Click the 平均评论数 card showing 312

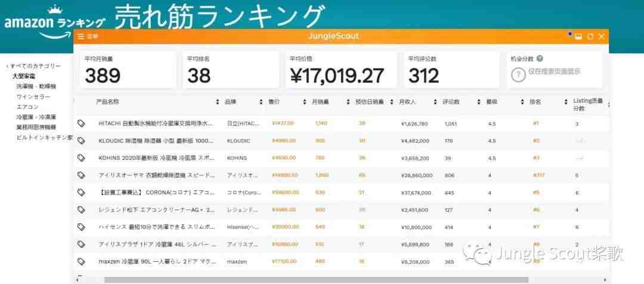click(452, 70)
